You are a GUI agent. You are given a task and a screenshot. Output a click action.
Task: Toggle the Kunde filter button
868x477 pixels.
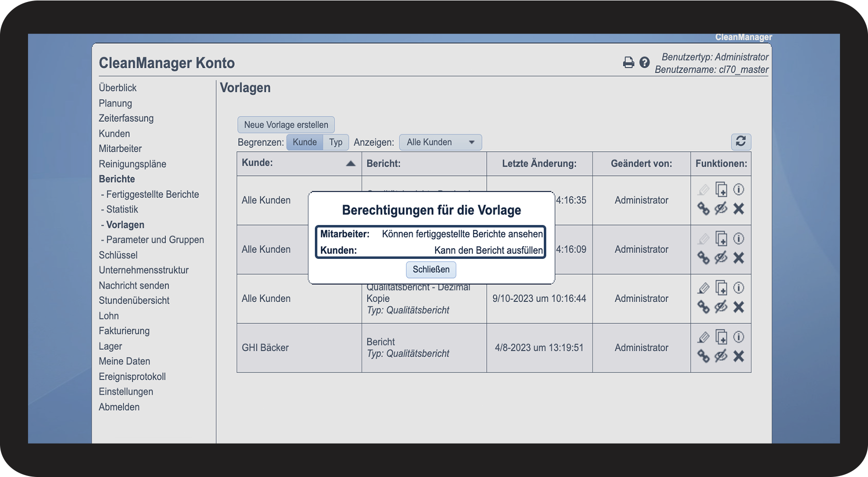(305, 142)
